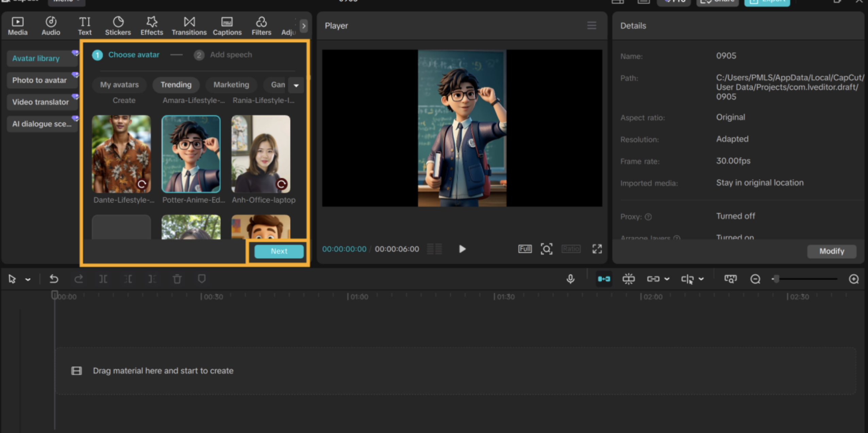Expand more toolbar tabs chevron

(304, 26)
